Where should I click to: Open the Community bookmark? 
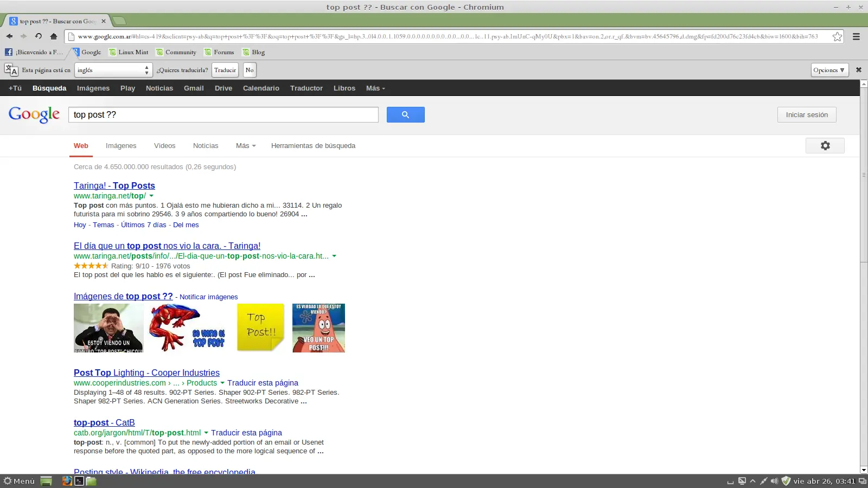click(176, 52)
